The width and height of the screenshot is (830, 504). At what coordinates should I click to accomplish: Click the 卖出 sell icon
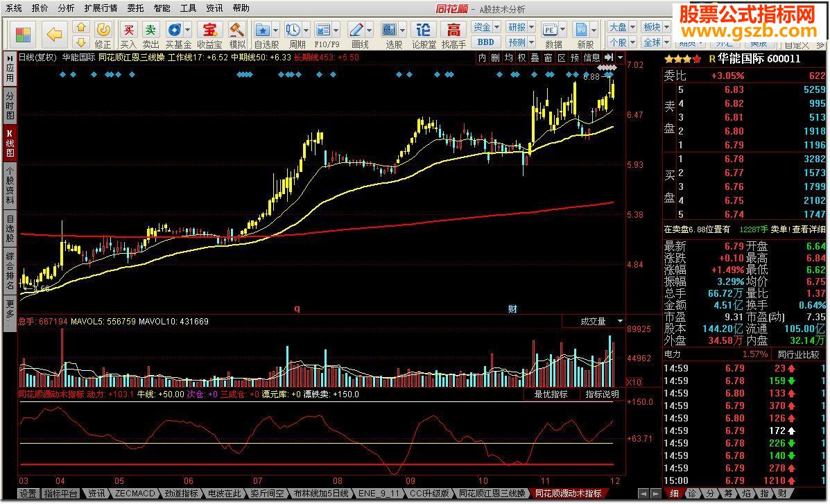151,35
